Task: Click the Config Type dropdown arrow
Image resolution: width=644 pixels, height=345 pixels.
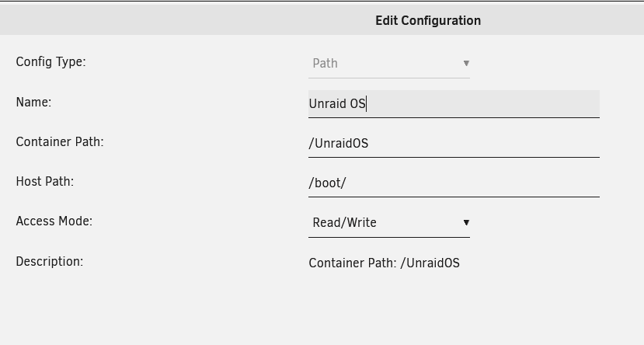Action: 466,63
